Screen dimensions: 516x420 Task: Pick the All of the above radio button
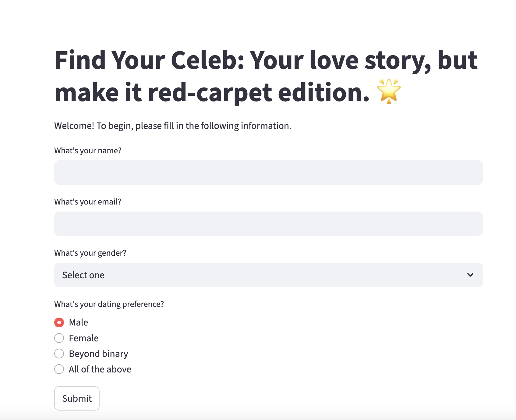59,369
